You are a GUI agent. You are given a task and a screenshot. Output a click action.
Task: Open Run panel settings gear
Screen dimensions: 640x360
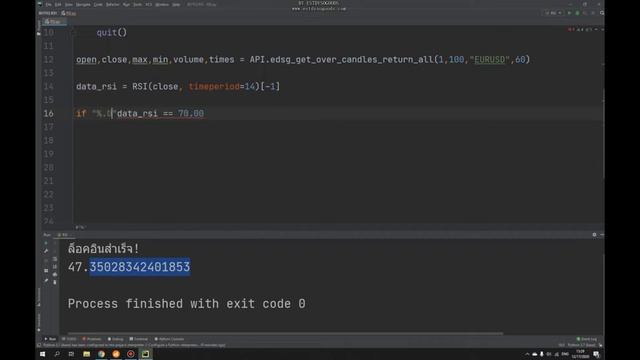tap(594, 235)
